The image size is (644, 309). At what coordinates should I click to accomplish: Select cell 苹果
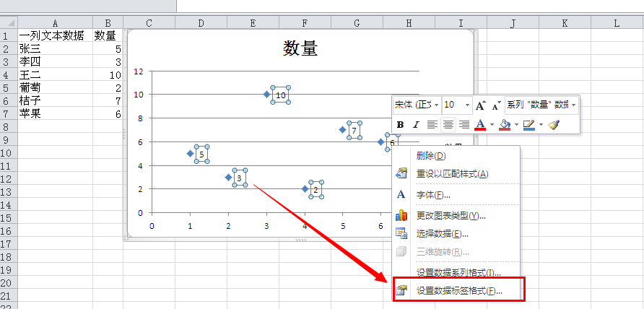55,114
